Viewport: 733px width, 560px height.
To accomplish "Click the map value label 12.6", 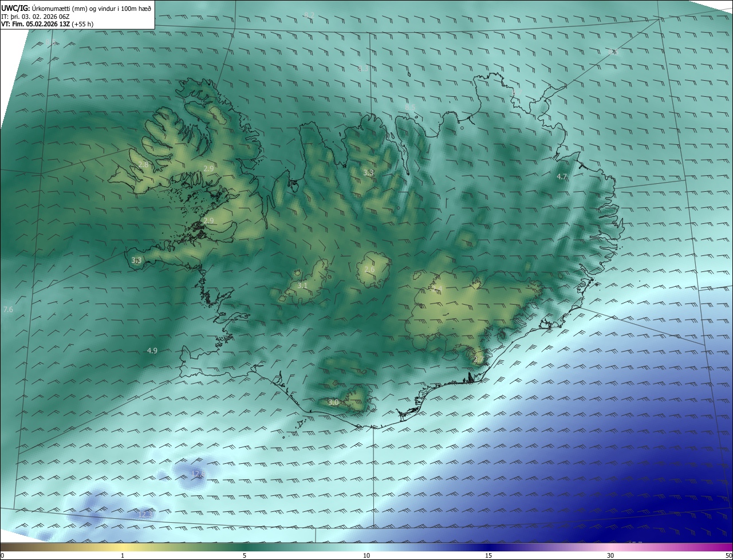I will click(x=198, y=474).
